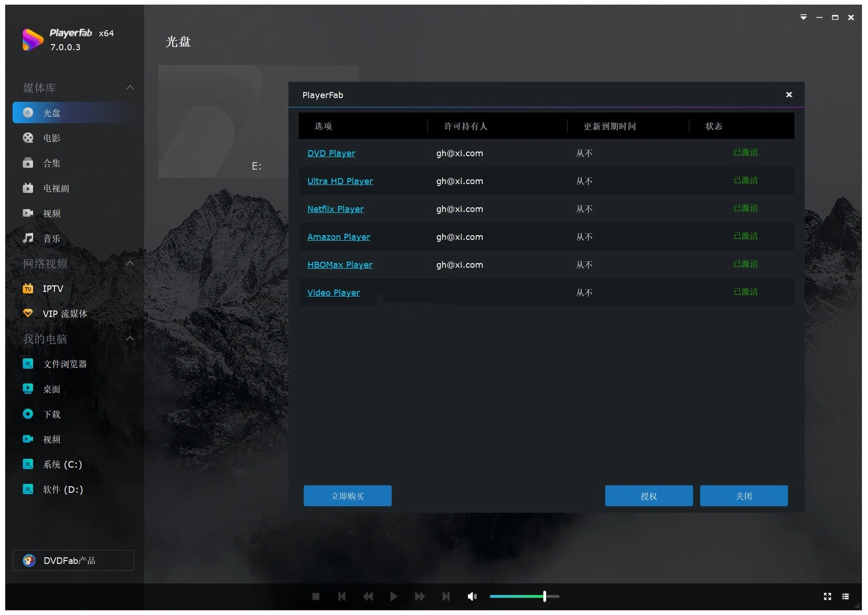Viewport: 868px width, 615px height.
Task: Switch to the 电影 movies library
Action: click(52, 138)
